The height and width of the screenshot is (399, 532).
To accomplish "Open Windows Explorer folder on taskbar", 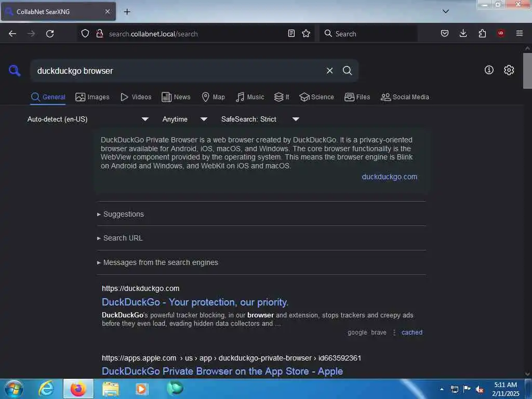I will pyautogui.click(x=111, y=389).
